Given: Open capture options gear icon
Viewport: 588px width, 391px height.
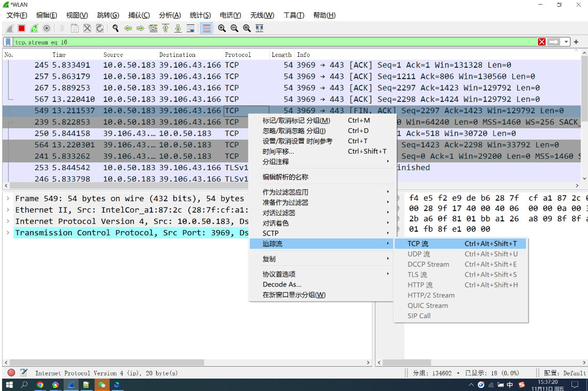Looking at the screenshot, I should point(46,28).
